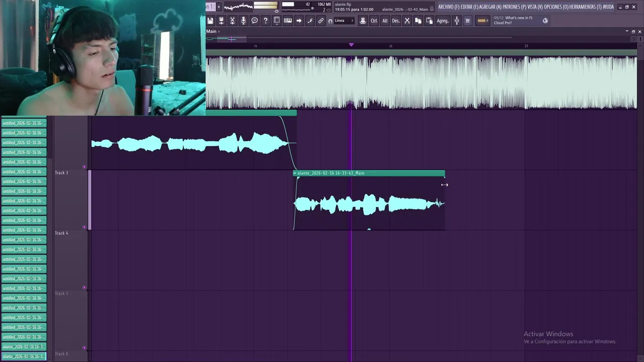The height and width of the screenshot is (362, 644).
Task: Open the speech bubble info icon
Action: pos(255,21)
